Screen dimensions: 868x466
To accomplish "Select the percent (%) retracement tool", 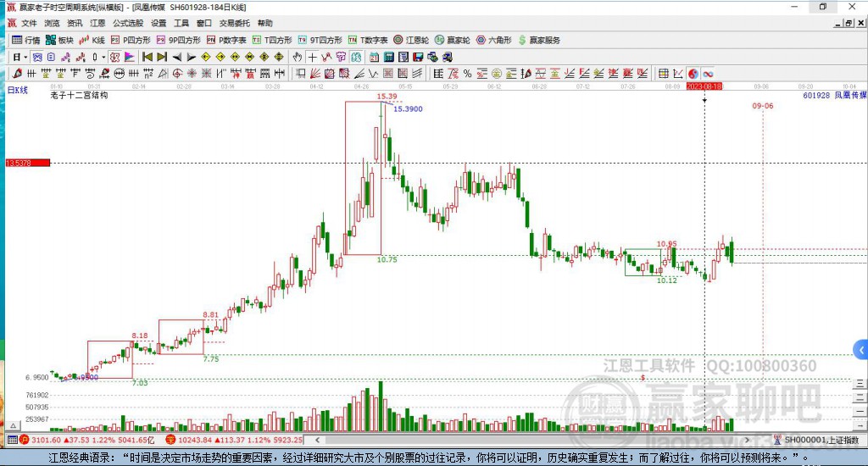I will click(x=467, y=74).
